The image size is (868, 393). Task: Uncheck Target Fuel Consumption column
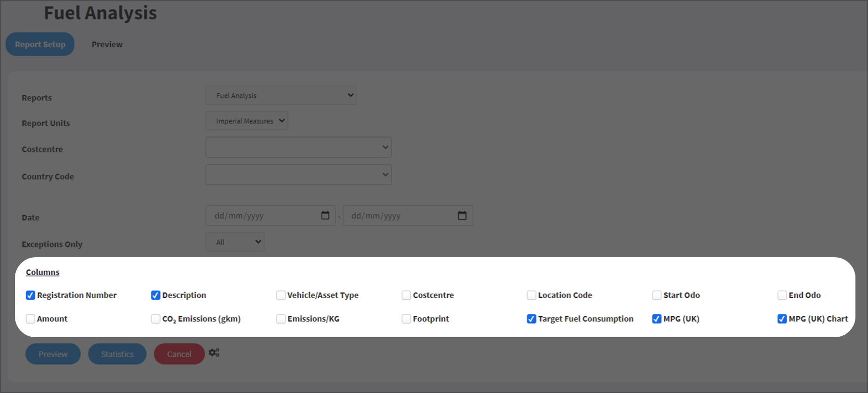532,319
